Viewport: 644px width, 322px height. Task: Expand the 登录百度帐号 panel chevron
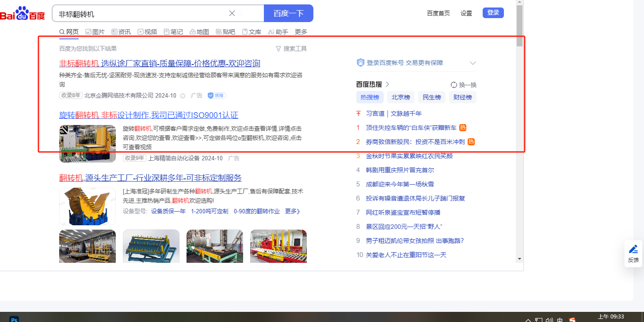click(x=473, y=63)
